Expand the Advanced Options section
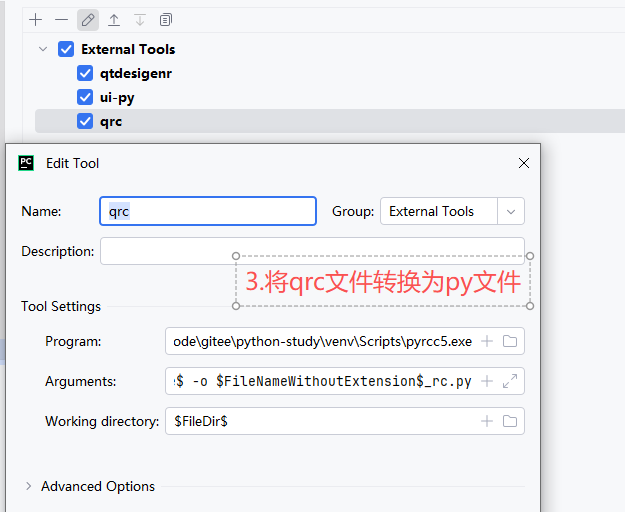The image size is (625, 512). (28, 486)
